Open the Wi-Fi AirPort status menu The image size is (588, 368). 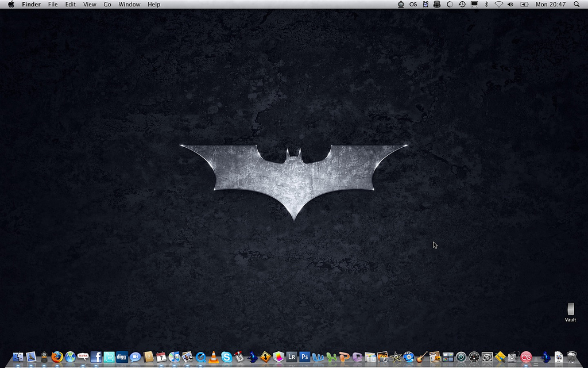pyautogui.click(x=499, y=5)
